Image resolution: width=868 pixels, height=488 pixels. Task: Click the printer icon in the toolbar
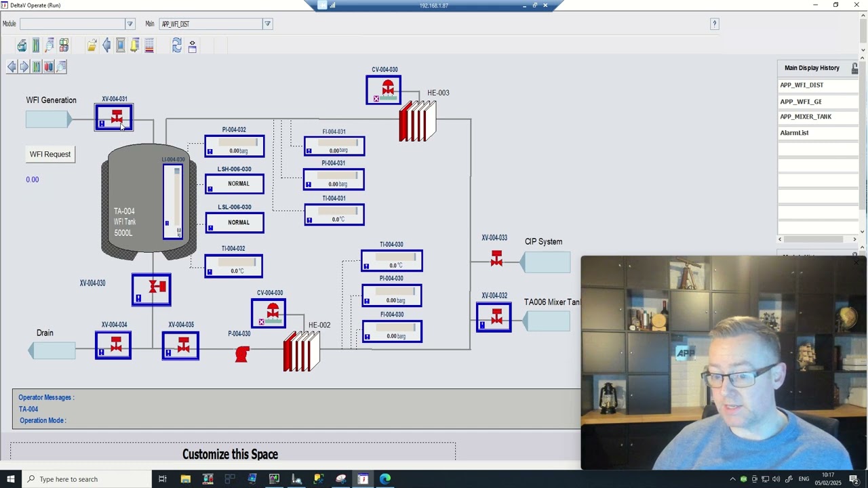coord(22,45)
